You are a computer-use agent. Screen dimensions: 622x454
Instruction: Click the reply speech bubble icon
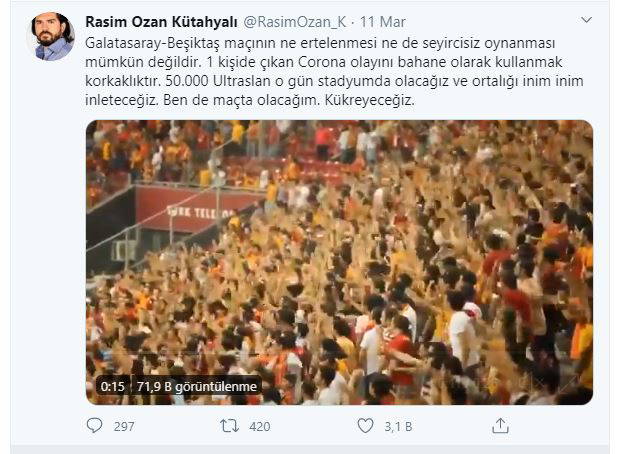pyautogui.click(x=94, y=426)
